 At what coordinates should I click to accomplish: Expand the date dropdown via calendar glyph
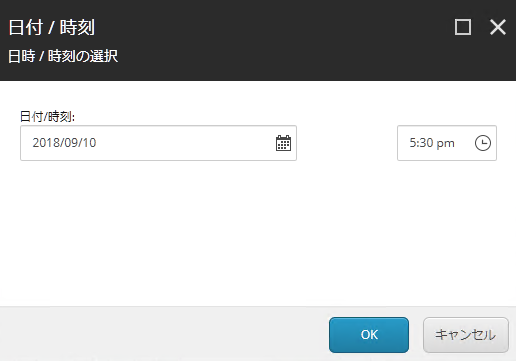tap(283, 143)
